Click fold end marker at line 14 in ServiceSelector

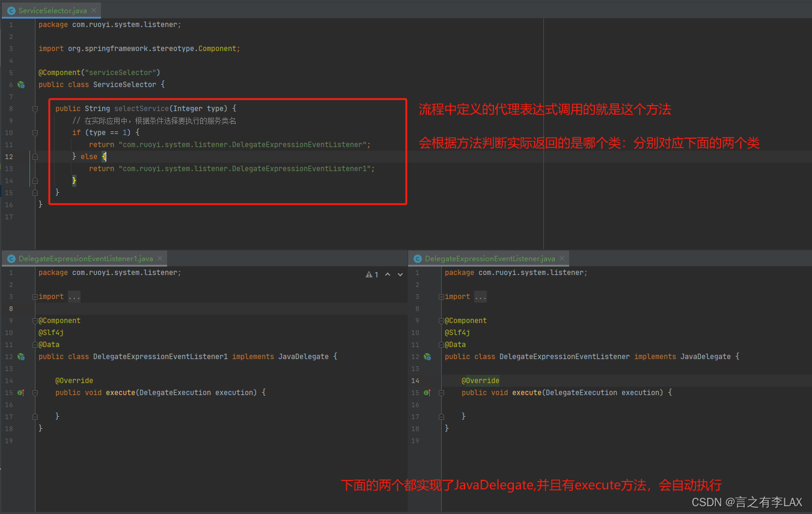point(35,181)
